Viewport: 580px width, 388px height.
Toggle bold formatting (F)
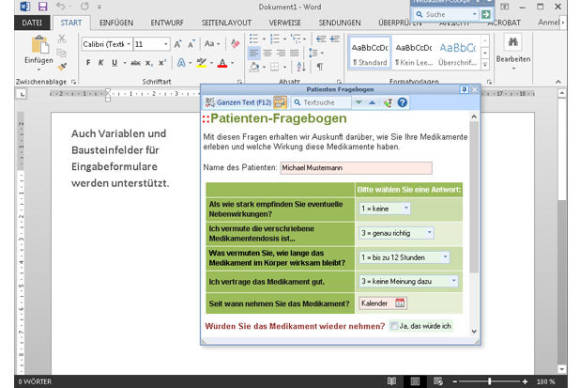pyautogui.click(x=88, y=63)
